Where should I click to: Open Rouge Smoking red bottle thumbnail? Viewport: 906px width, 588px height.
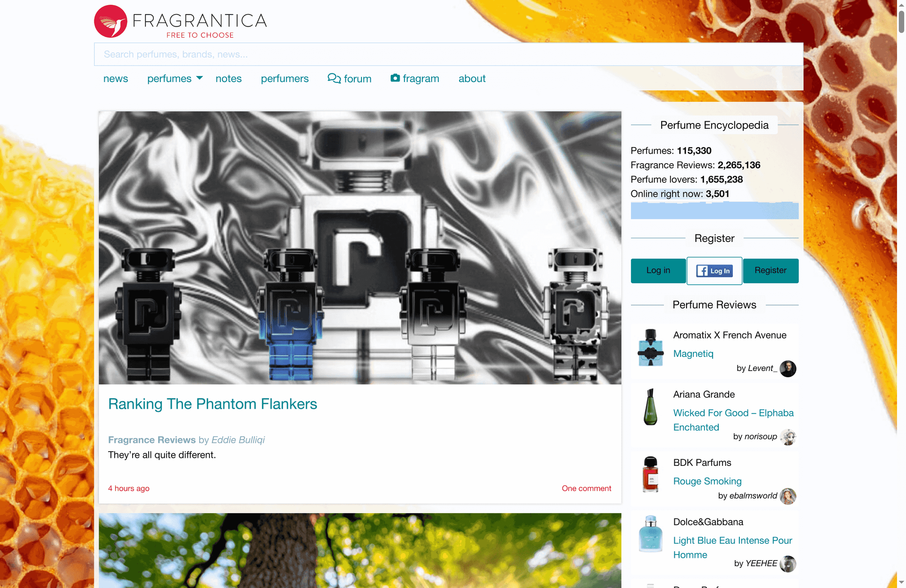(651, 474)
